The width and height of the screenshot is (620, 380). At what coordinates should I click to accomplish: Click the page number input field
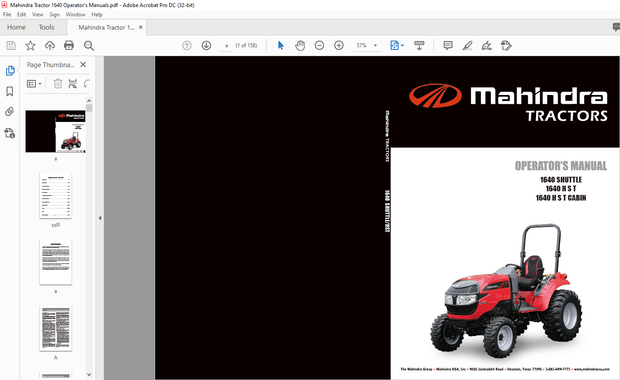[x=227, y=45]
